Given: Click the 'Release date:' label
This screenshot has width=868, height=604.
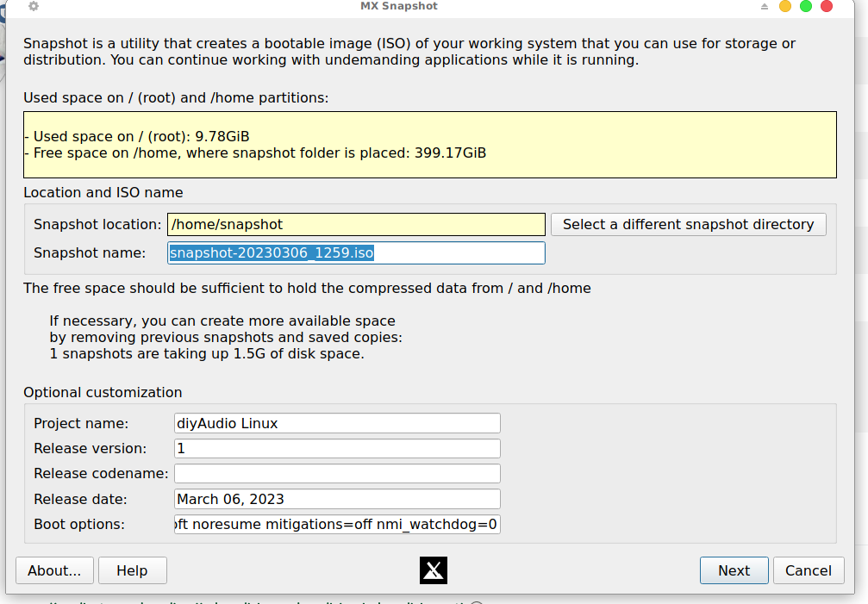Looking at the screenshot, I should coord(80,499).
